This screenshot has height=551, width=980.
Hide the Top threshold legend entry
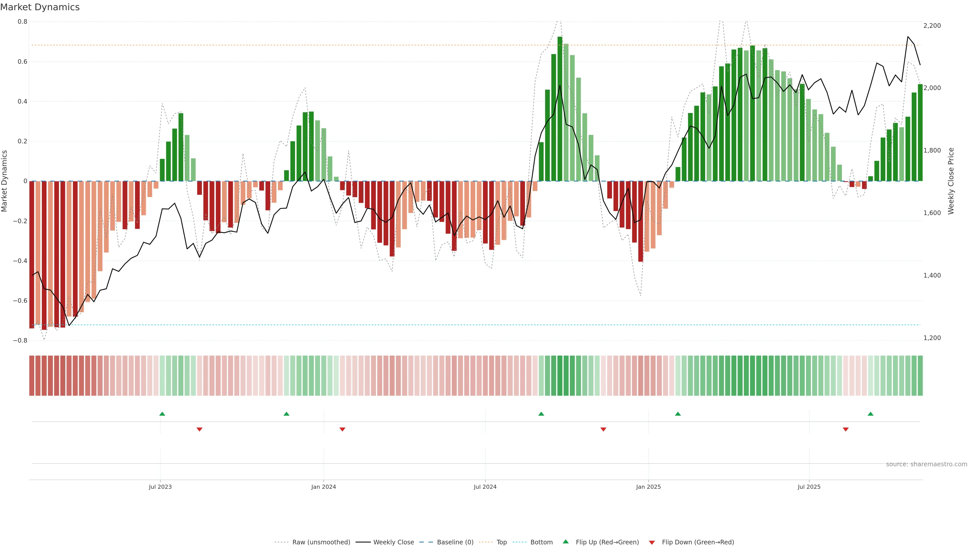click(501, 542)
